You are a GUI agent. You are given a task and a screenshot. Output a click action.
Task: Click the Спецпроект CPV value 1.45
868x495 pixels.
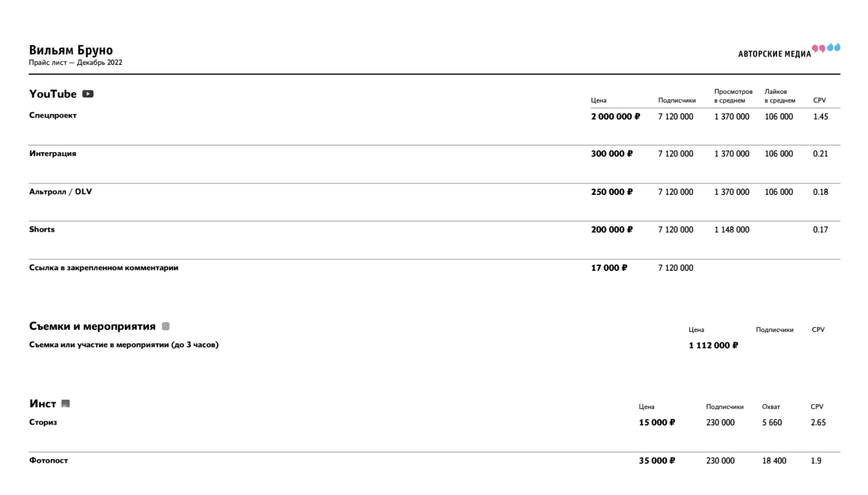pyautogui.click(x=820, y=117)
